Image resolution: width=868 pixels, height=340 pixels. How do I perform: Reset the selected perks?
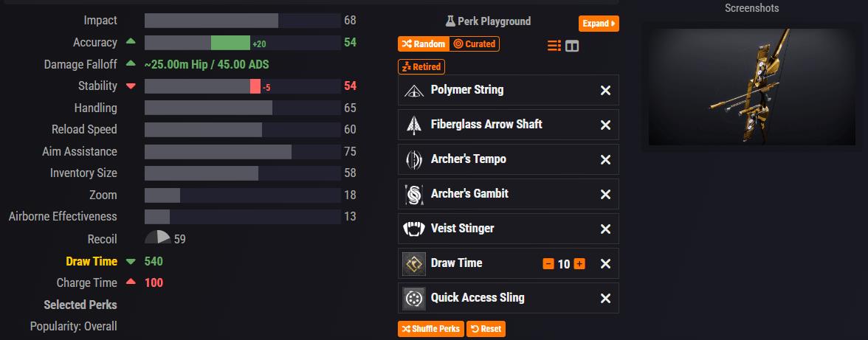(x=486, y=329)
